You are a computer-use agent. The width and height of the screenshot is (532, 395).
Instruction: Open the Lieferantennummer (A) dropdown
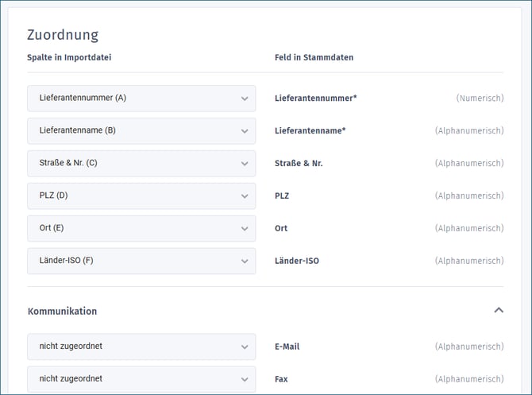click(141, 99)
